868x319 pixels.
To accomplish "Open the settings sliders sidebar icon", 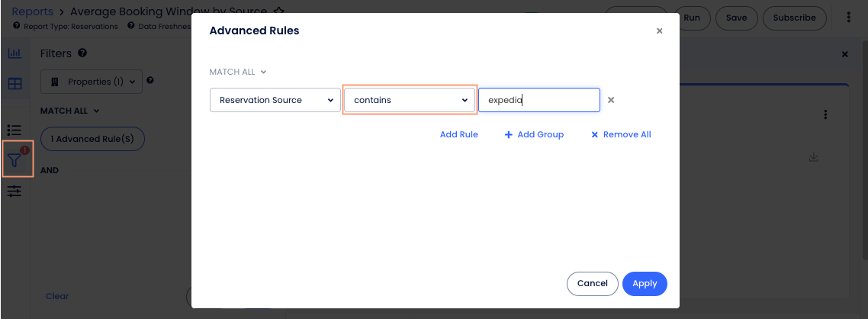I will pos(14,191).
